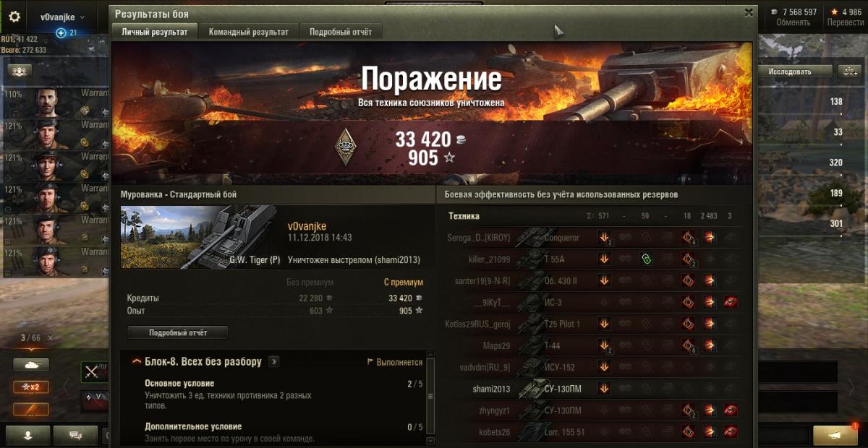The width and height of the screenshot is (868, 448).
Task: Click the spotted icon for shami2013
Action: pyautogui.click(x=604, y=389)
